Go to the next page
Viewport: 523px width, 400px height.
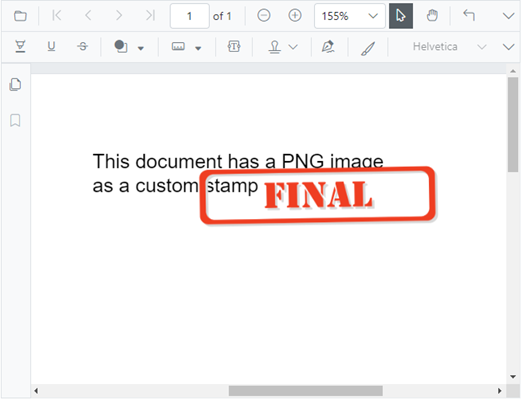click(119, 15)
